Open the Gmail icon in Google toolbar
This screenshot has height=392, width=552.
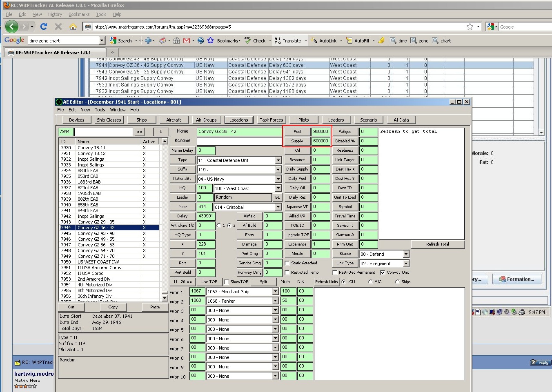point(187,41)
